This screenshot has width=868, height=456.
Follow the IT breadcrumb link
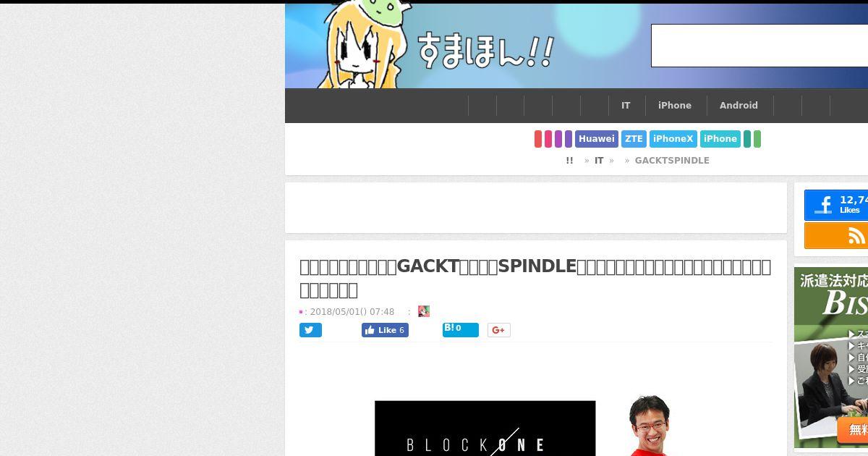(599, 161)
